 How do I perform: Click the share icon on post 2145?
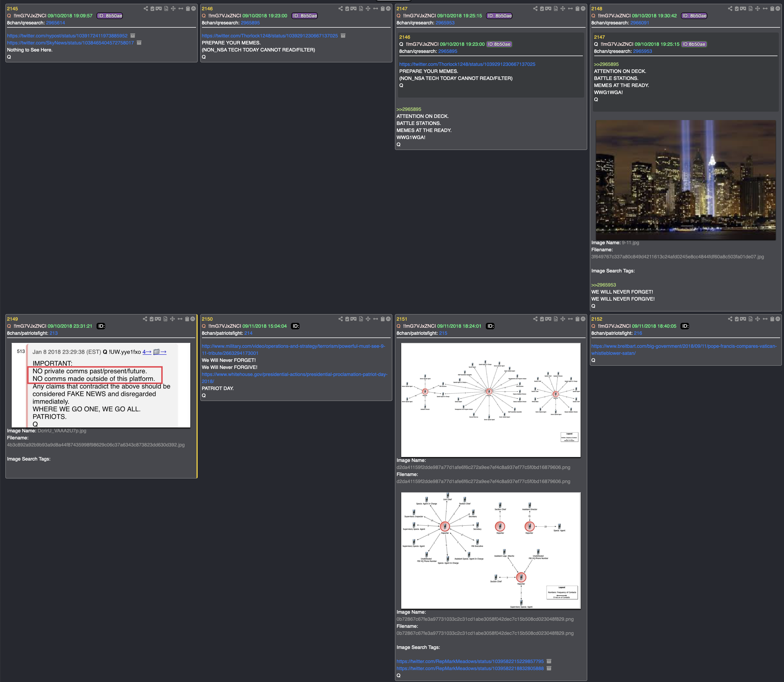[x=146, y=8]
